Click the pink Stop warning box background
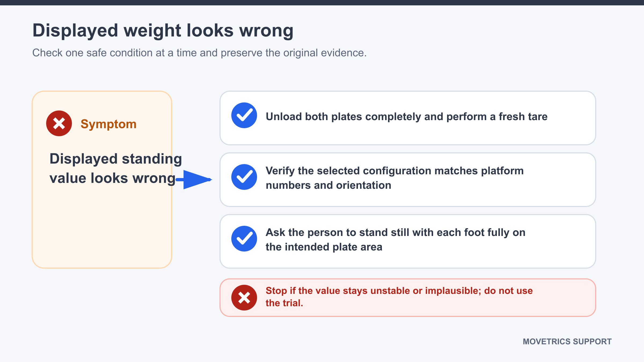 coord(563,298)
